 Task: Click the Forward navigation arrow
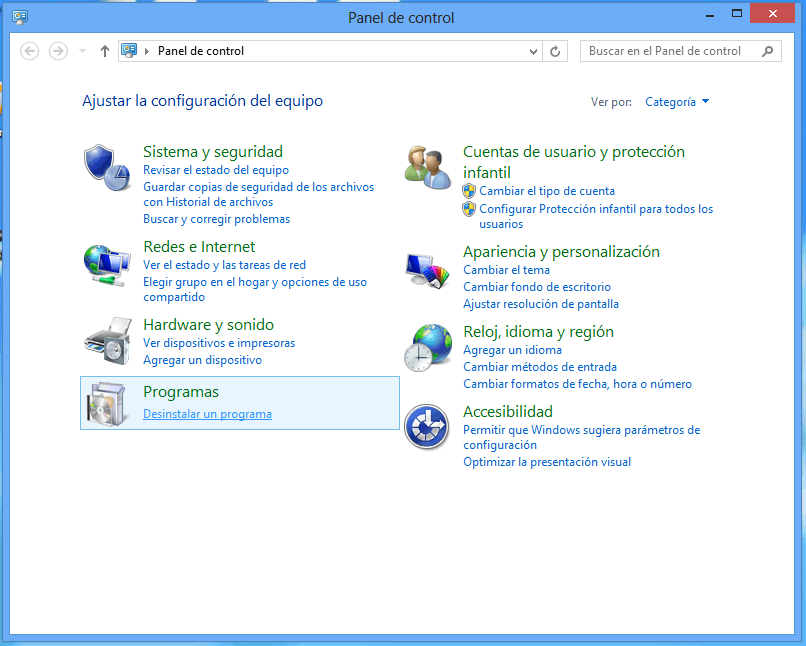(x=58, y=51)
